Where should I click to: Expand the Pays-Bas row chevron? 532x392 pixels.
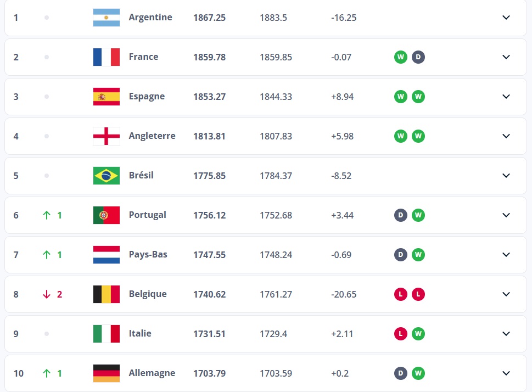point(506,255)
